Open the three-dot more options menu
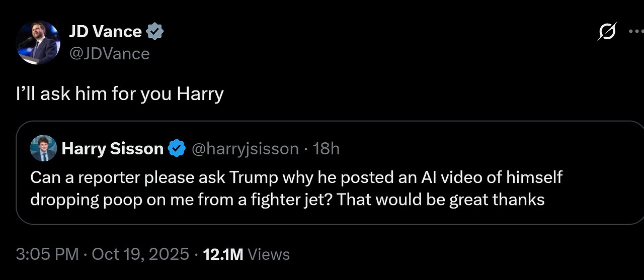 coord(636,32)
